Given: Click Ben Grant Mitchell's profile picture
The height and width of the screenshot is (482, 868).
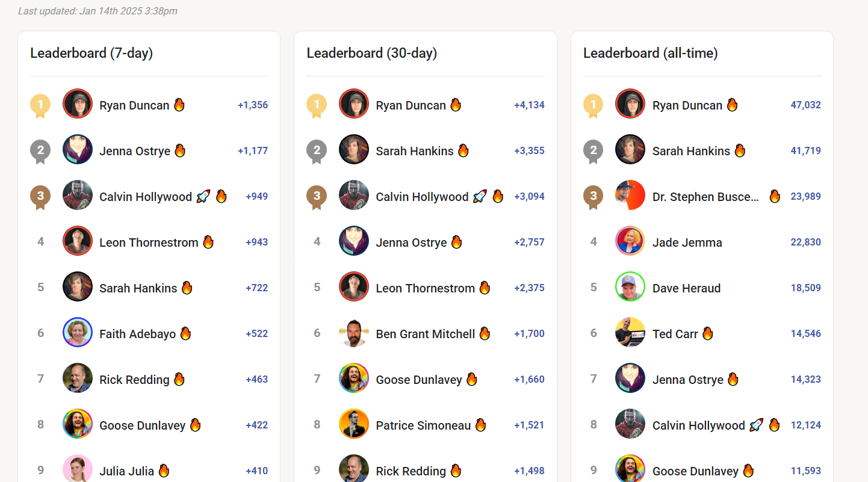Looking at the screenshot, I should [353, 332].
